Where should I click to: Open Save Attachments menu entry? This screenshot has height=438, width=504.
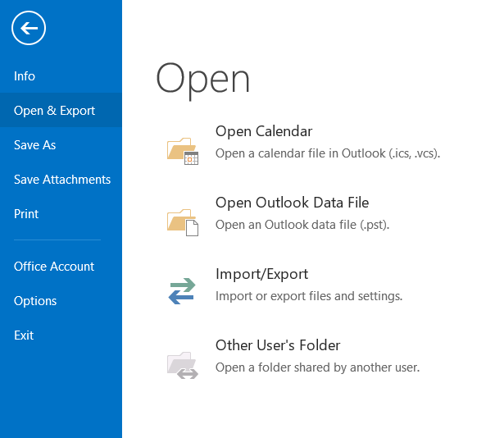point(61,180)
